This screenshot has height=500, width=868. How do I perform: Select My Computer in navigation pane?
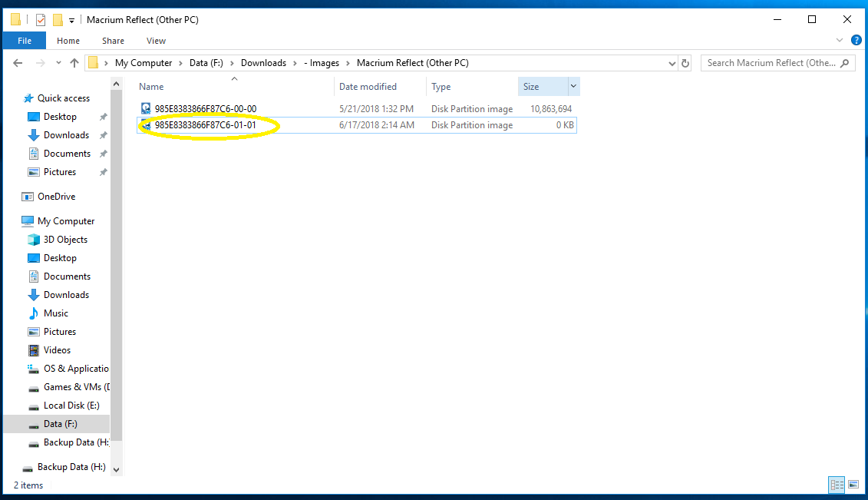pyautogui.click(x=66, y=221)
